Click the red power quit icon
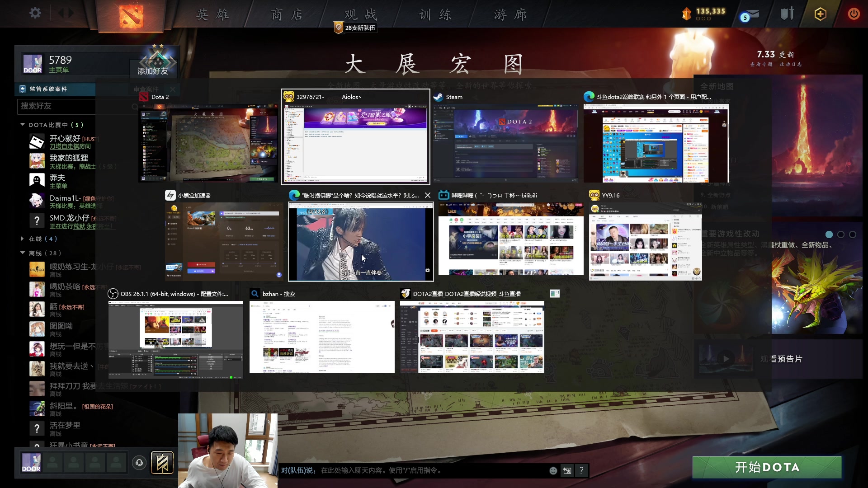Viewport: 868px width, 488px height. (854, 14)
